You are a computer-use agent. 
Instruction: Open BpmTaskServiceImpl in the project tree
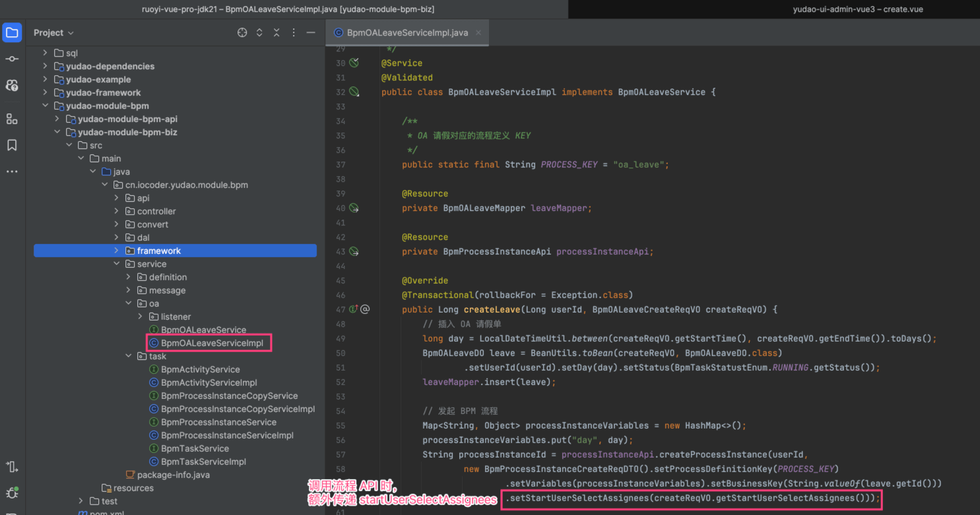point(203,462)
